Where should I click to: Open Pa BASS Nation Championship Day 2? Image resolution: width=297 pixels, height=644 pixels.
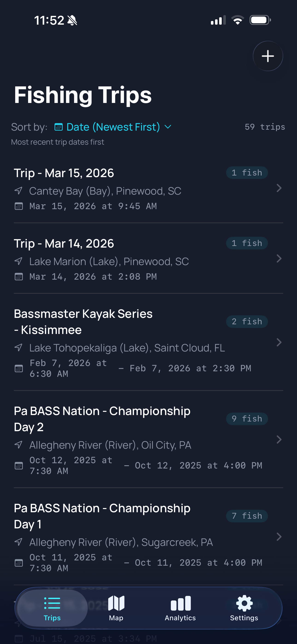point(102,419)
